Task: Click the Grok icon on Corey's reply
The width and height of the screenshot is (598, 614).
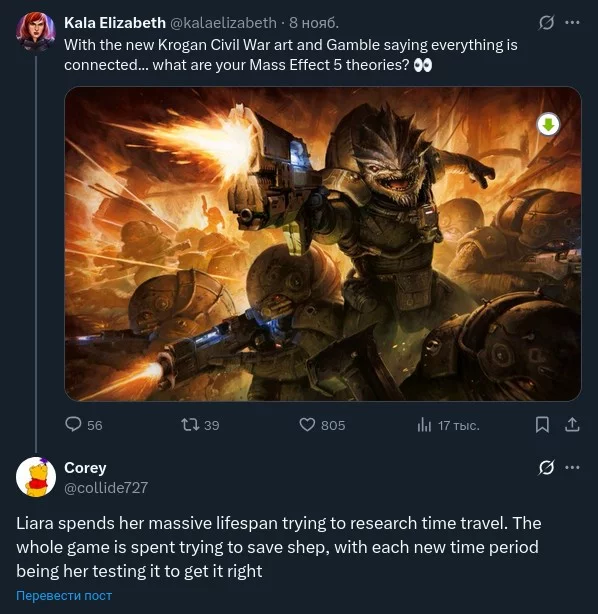Action: click(546, 467)
